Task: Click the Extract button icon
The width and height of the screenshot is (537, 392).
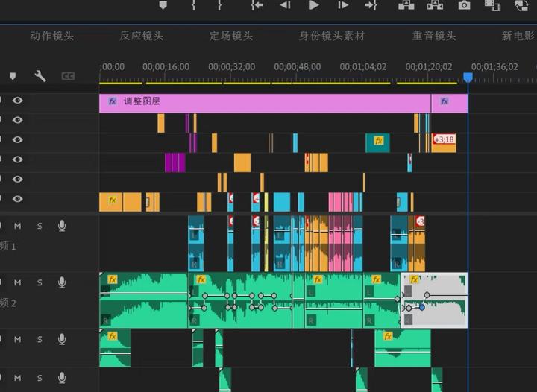Action: point(435,5)
